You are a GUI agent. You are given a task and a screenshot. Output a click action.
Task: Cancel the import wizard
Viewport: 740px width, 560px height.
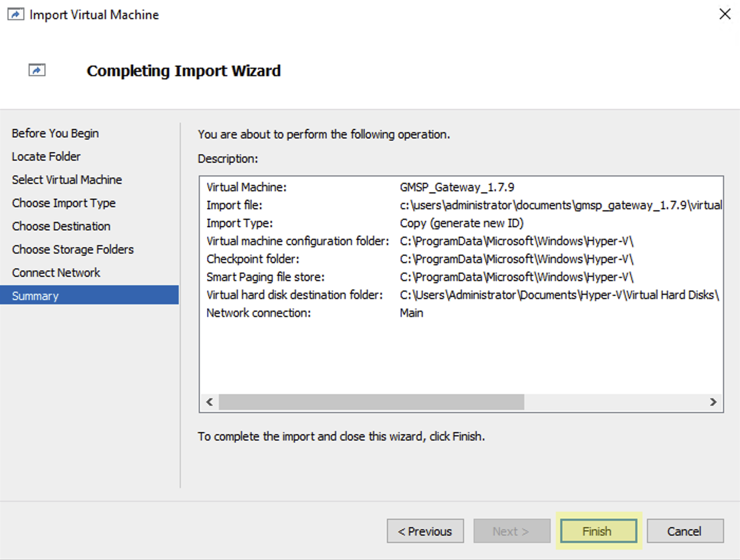coord(684,531)
